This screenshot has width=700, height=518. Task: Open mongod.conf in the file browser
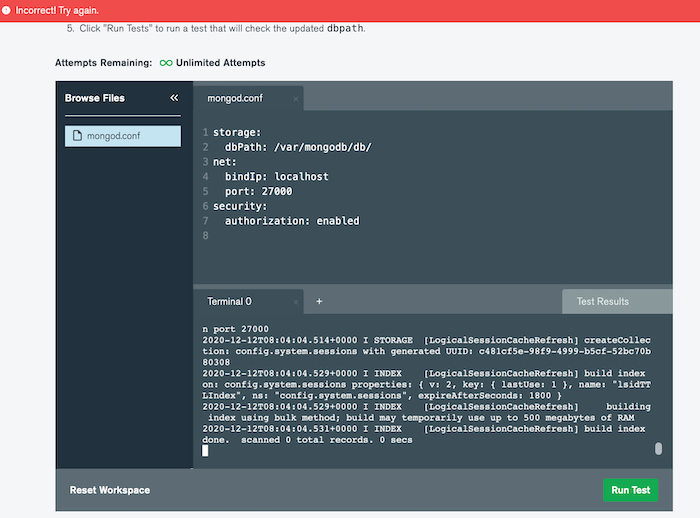point(123,136)
